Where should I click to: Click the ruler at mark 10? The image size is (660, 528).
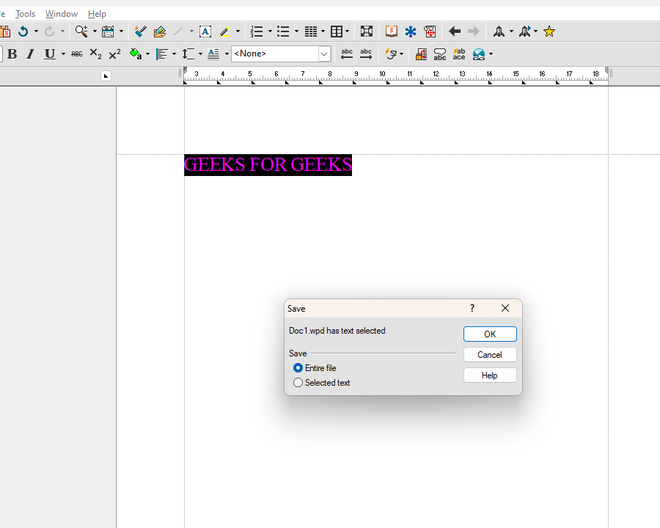tap(382, 74)
